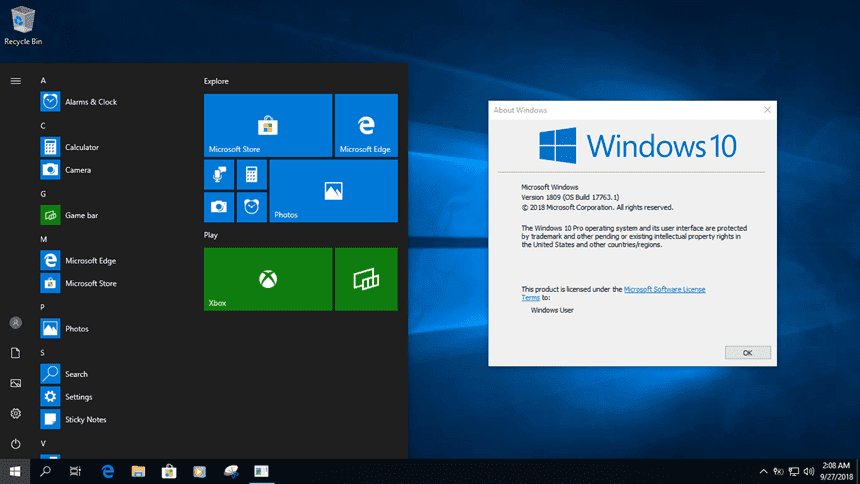The width and height of the screenshot is (860, 484).
Task: Select the Explore tile group title
Action: pyautogui.click(x=216, y=81)
